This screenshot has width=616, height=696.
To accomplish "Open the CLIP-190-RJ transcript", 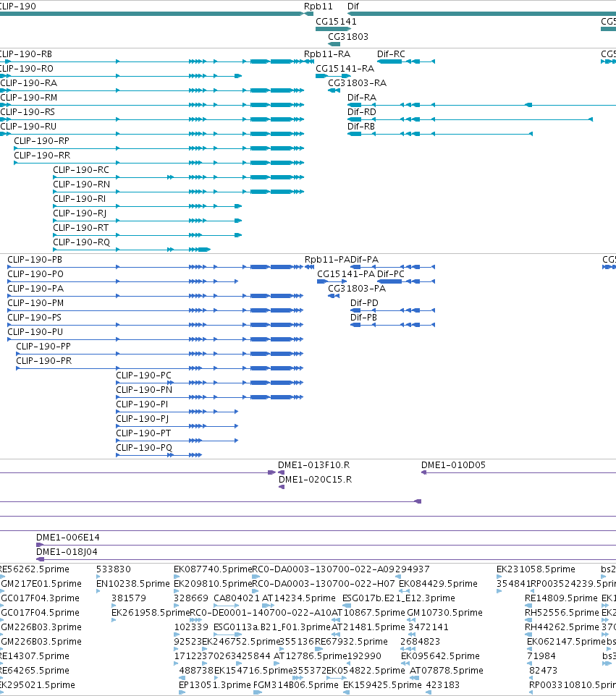I will tap(80, 213).
